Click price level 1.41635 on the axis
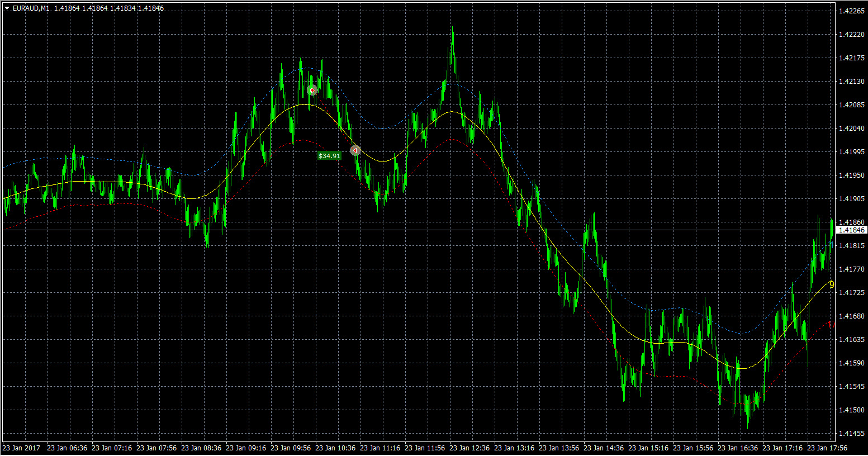868x456 pixels. tap(852, 340)
